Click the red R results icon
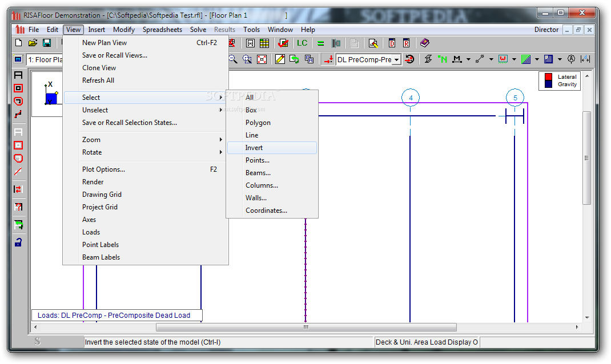The height and width of the screenshot is (364, 611). [406, 43]
